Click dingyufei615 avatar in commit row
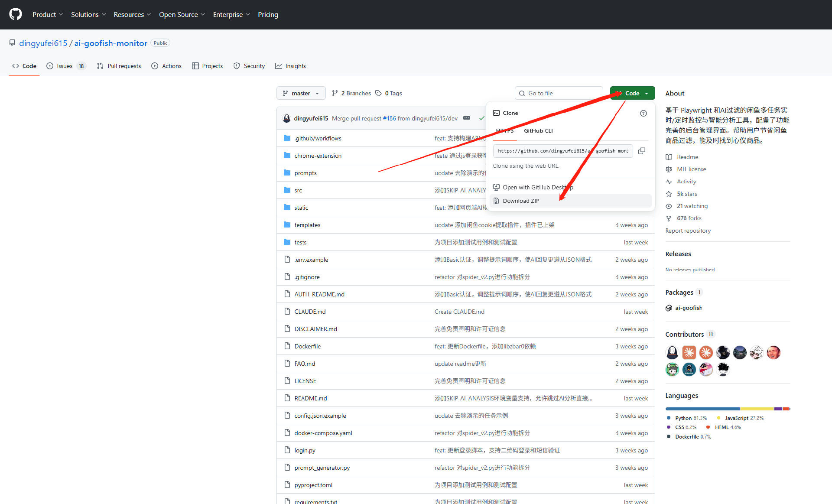 pos(286,118)
